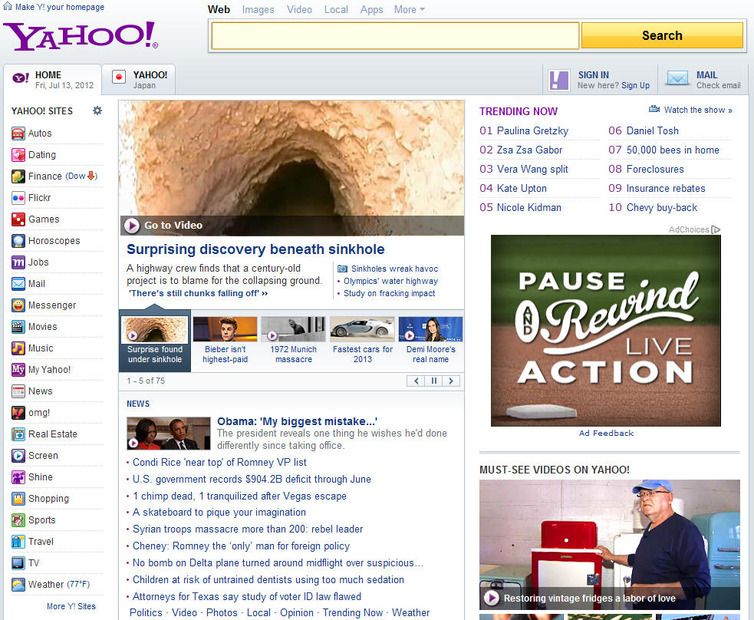The image size is (754, 620).
Task: Go to next carousel stories
Action: click(x=451, y=381)
